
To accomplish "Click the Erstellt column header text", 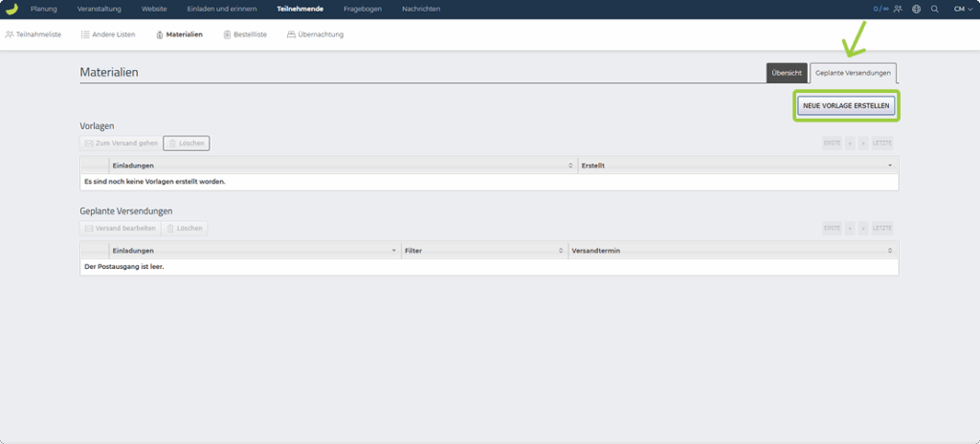I will pyautogui.click(x=593, y=166).
